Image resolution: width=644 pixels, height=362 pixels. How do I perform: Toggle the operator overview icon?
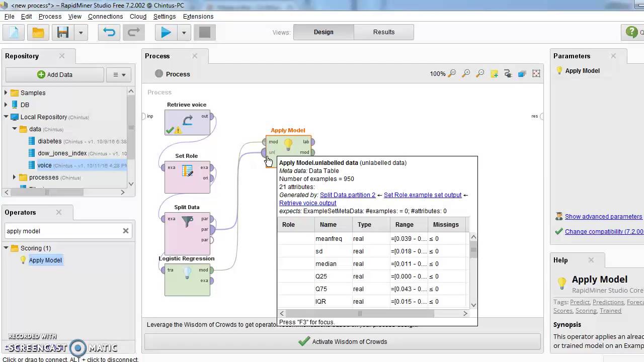pyautogui.click(x=522, y=73)
